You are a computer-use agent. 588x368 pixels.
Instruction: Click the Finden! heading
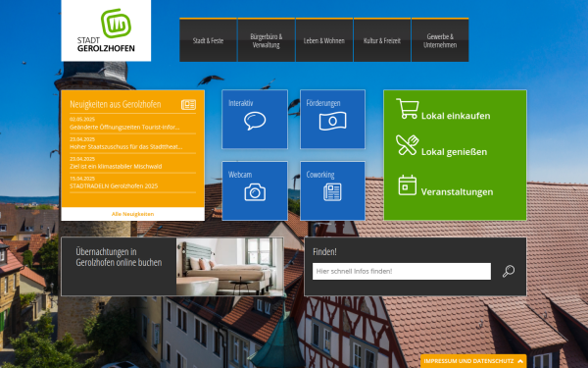[324, 251]
